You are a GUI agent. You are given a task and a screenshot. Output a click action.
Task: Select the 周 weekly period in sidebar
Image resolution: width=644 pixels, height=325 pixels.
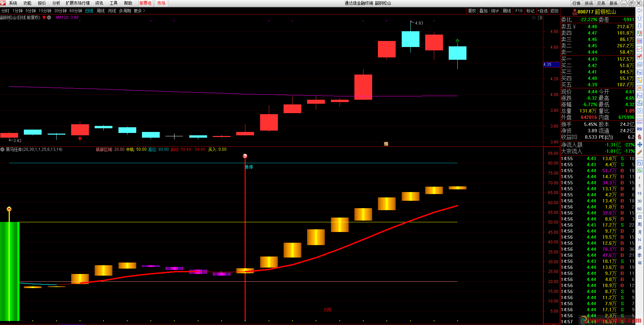click(640, 224)
